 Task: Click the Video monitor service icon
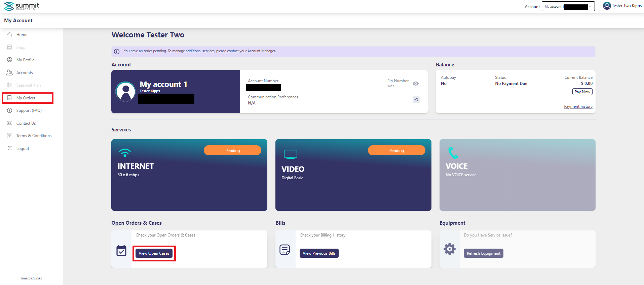click(x=290, y=154)
